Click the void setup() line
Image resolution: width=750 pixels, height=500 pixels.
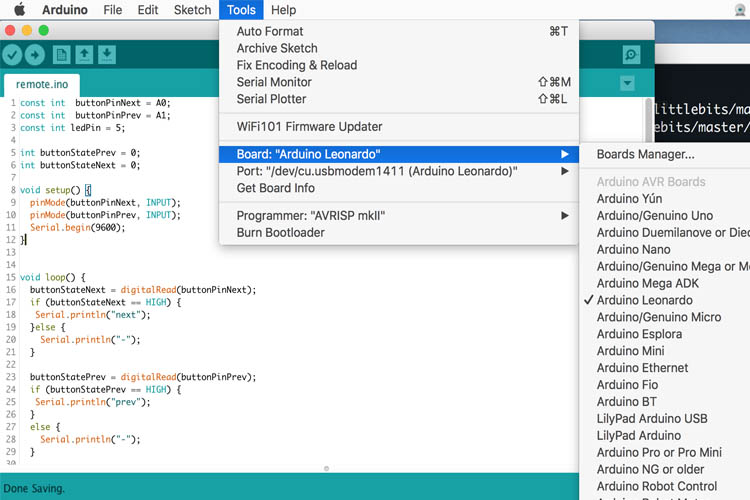[x=55, y=190]
